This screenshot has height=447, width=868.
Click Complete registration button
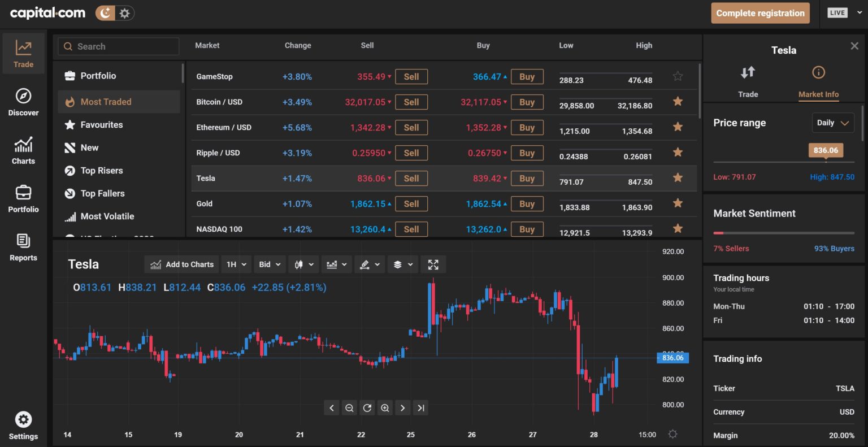point(760,13)
